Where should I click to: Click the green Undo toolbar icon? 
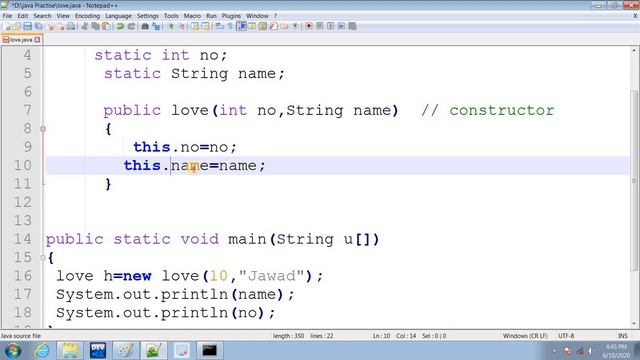[x=120, y=27]
